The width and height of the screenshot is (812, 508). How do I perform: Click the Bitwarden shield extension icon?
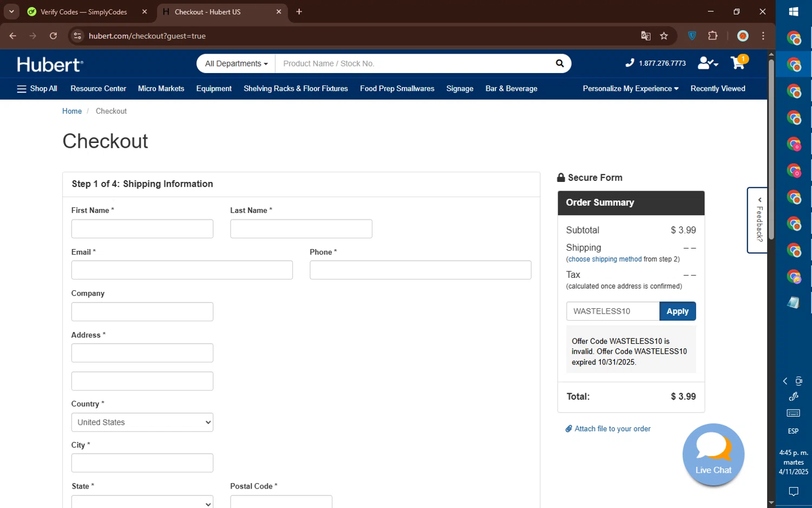coord(692,36)
